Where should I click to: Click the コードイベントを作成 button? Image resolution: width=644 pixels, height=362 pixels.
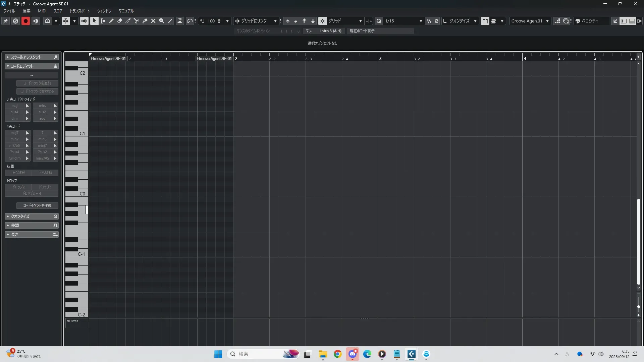[x=37, y=205]
